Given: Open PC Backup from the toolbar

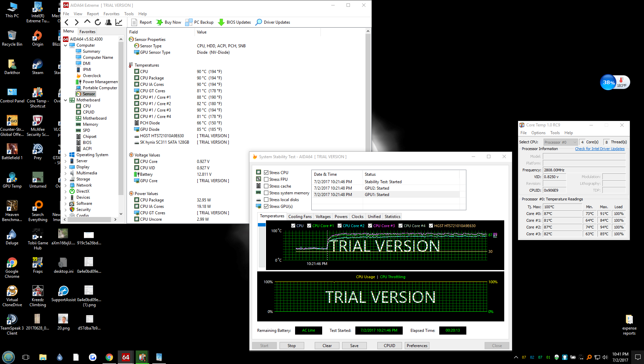Looking at the screenshot, I should tap(200, 22).
